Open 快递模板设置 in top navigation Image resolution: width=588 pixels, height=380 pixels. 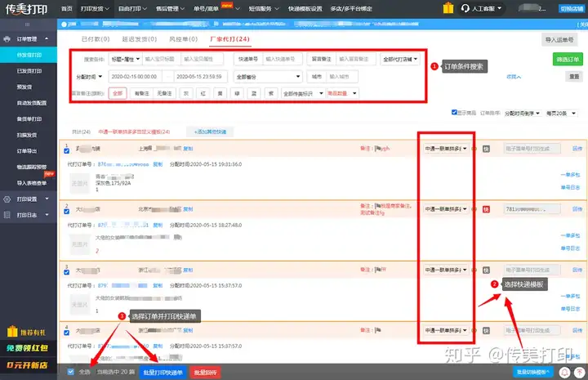point(305,9)
